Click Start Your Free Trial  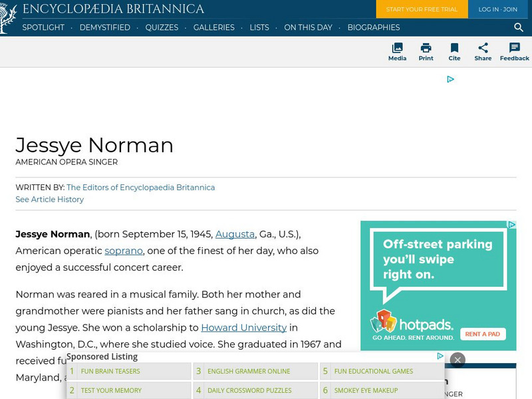pyautogui.click(x=422, y=10)
